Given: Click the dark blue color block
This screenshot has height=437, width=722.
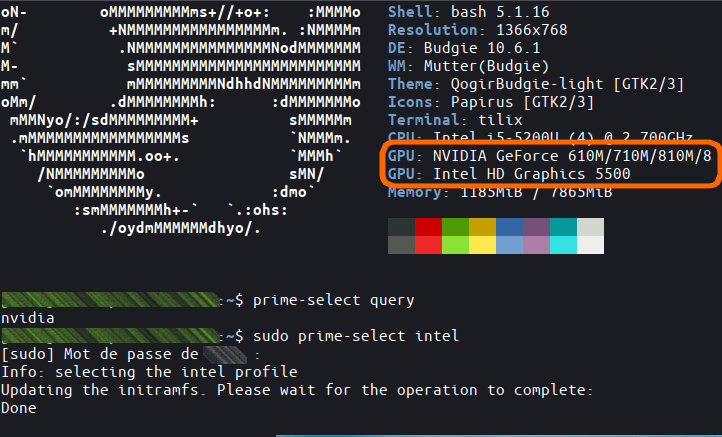Looking at the screenshot, I should (510, 227).
